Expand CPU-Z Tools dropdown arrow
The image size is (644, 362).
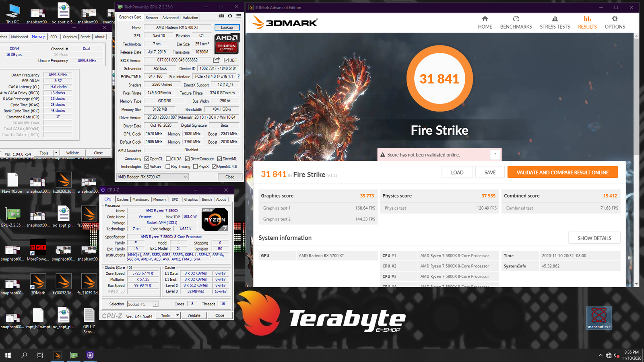tap(177, 316)
